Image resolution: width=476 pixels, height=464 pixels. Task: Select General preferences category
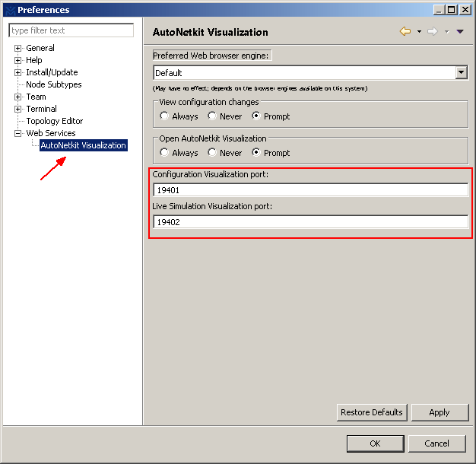40,48
